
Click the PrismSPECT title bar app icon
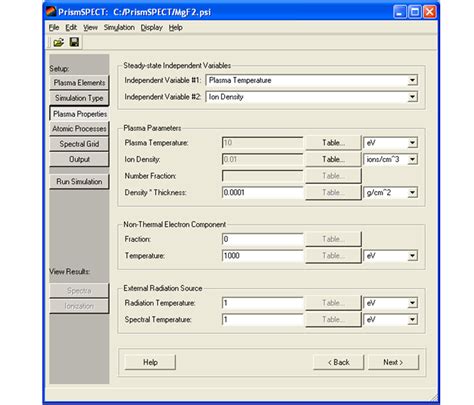click(51, 12)
